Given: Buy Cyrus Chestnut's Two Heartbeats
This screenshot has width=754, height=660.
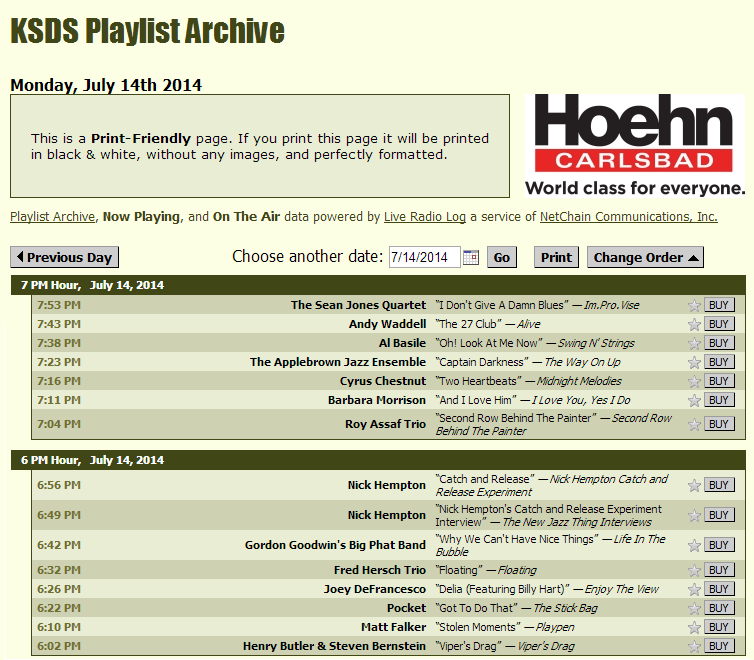Looking at the screenshot, I should tap(719, 381).
